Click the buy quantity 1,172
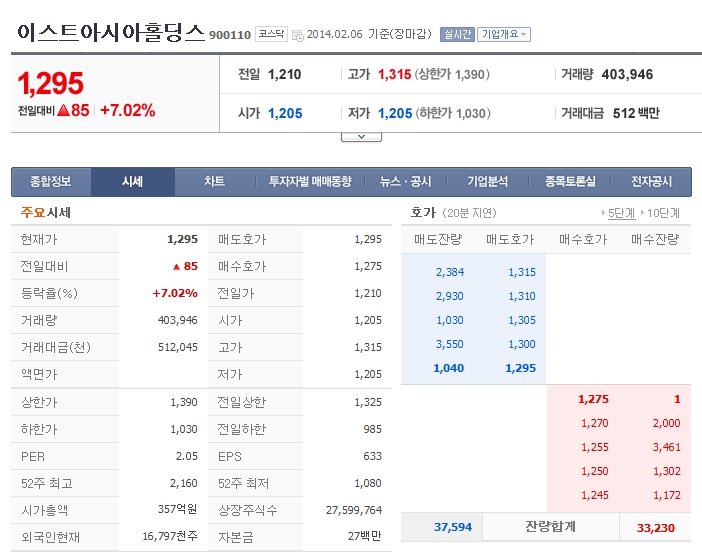The height and width of the screenshot is (555, 702). click(x=667, y=495)
